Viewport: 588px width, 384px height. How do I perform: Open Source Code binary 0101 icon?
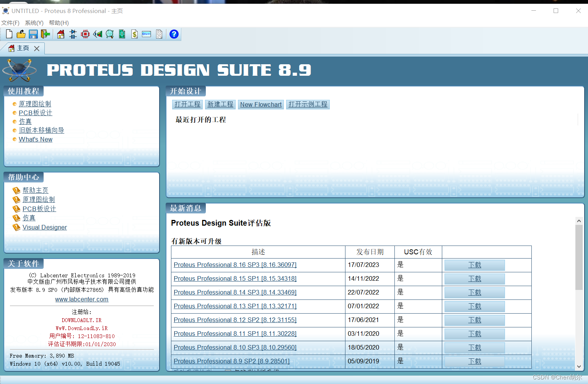pos(147,34)
